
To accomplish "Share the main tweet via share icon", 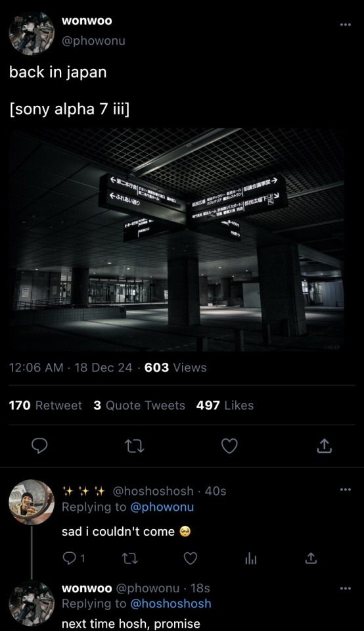I will (x=324, y=446).
